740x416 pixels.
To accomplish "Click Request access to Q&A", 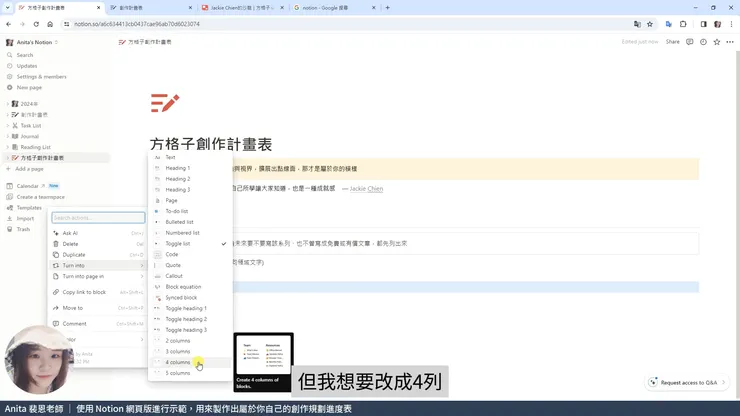I will (687, 382).
